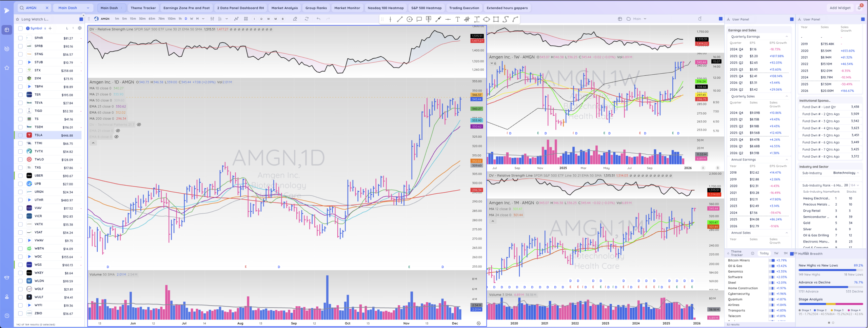Switch to the Theme Tracker tab

(143, 8)
